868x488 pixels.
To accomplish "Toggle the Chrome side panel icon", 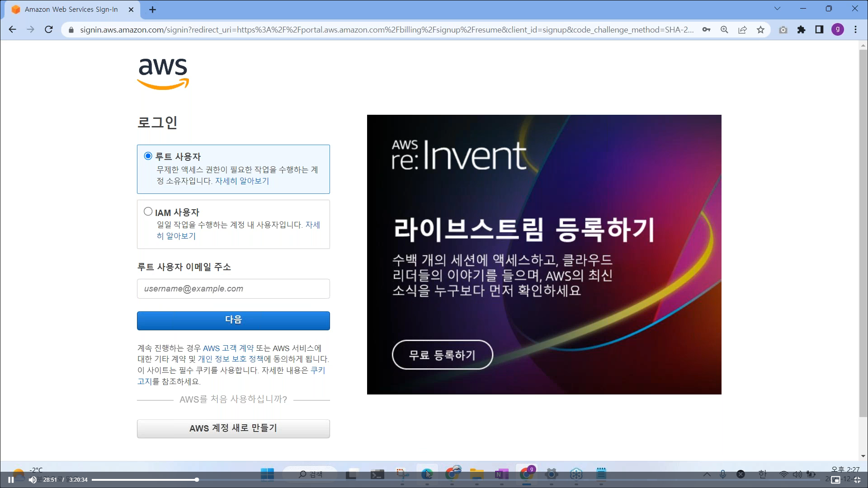I will pos(819,30).
